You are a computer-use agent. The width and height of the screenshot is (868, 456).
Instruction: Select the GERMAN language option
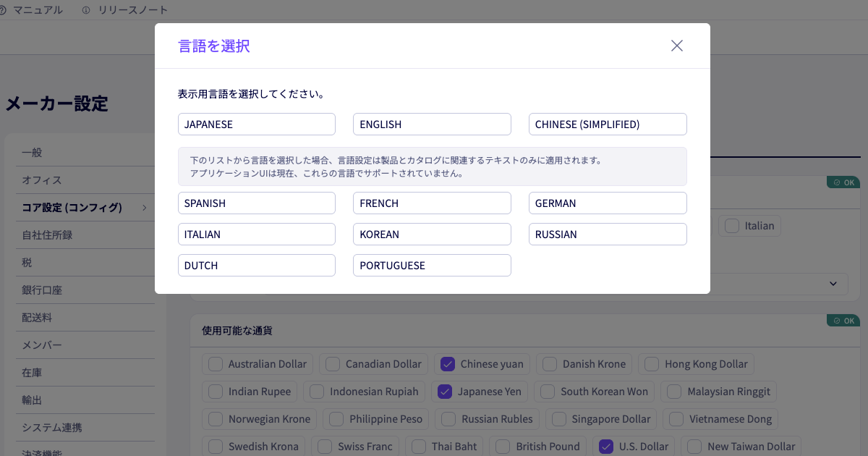pyautogui.click(x=608, y=203)
